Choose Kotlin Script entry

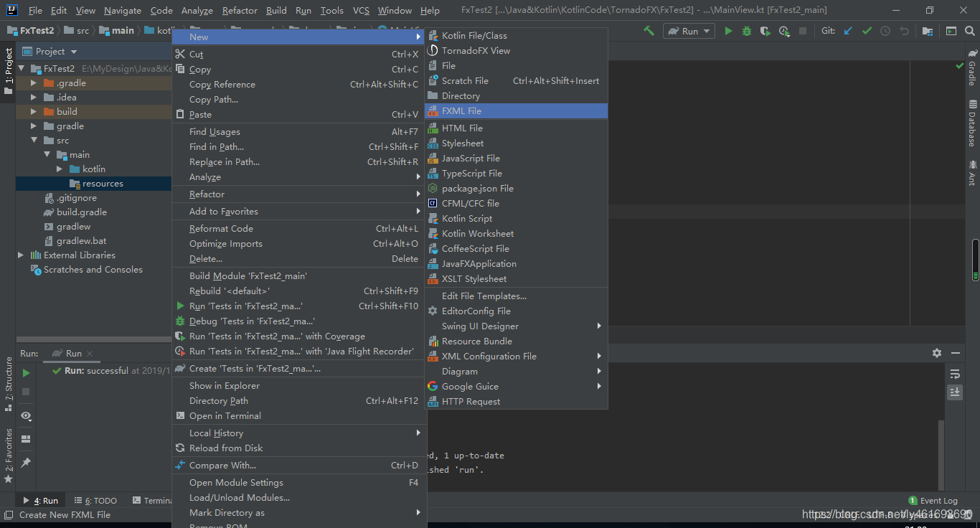(516, 218)
